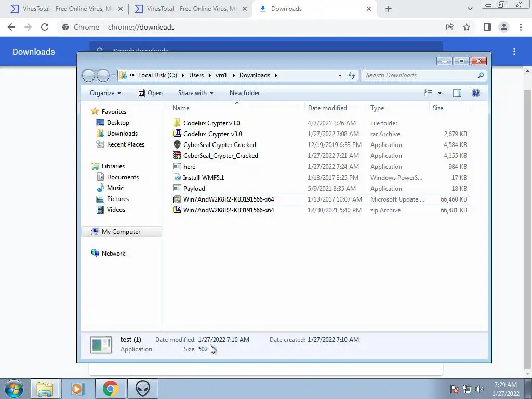Go back in Chrome browser
The height and width of the screenshot is (399, 532).
click(11, 27)
